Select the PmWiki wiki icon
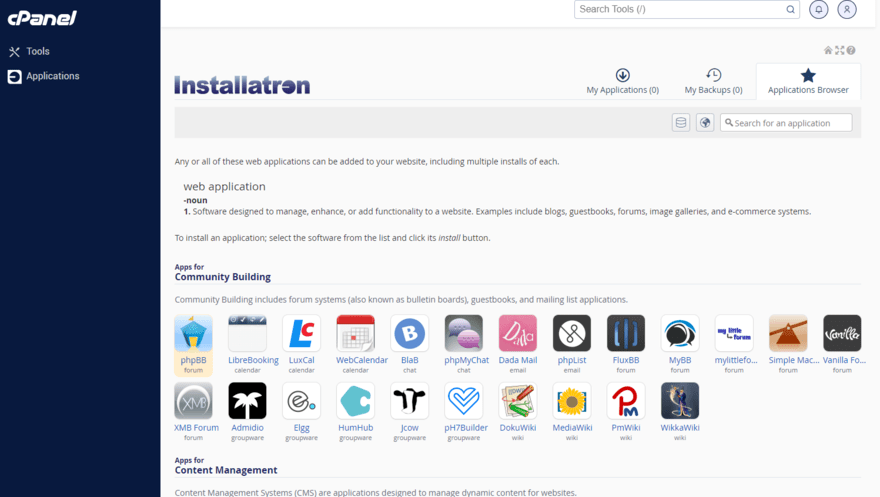Screen dimensions: 880x497 [x=626, y=401]
